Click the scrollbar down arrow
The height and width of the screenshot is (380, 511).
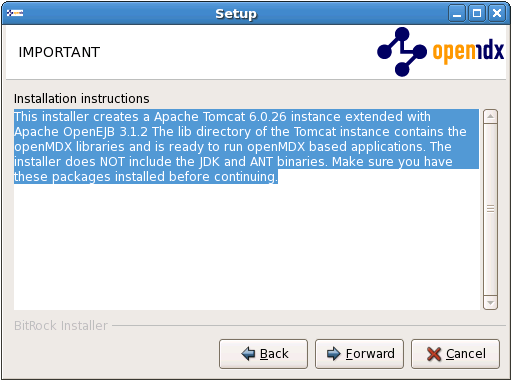490,303
